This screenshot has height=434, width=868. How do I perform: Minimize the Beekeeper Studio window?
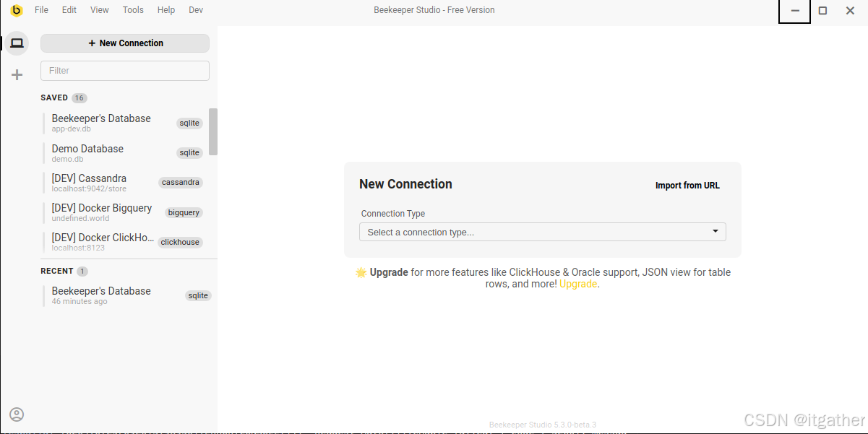(x=795, y=11)
